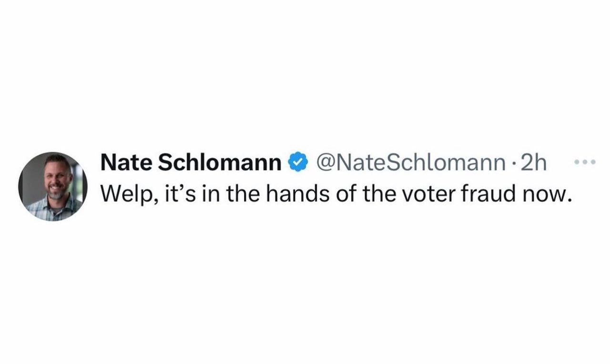Open the bold "Nate Schlomann" display name
This screenshot has height=364, width=610.
[x=191, y=163]
